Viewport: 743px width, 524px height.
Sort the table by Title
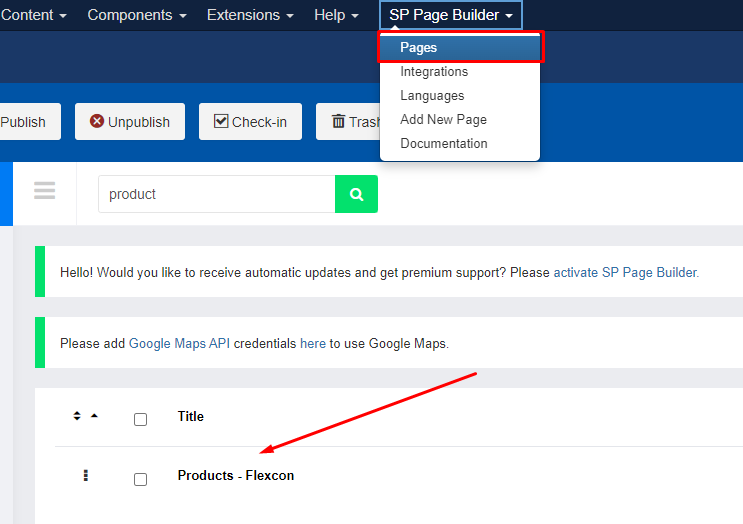(190, 416)
